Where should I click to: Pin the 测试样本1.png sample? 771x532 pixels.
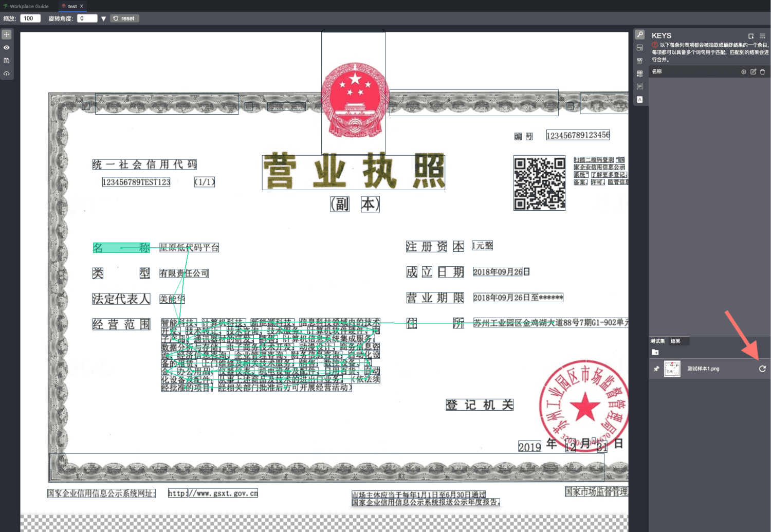[x=656, y=369]
